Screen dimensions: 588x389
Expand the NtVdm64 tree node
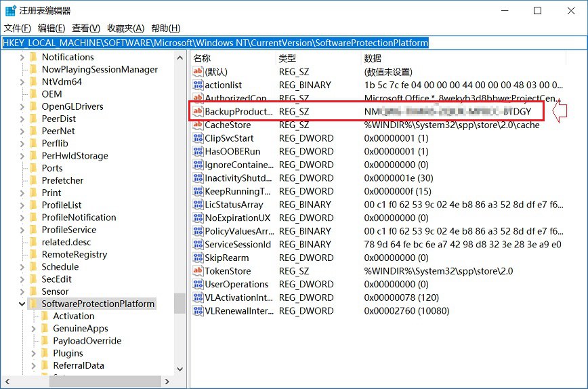22,82
